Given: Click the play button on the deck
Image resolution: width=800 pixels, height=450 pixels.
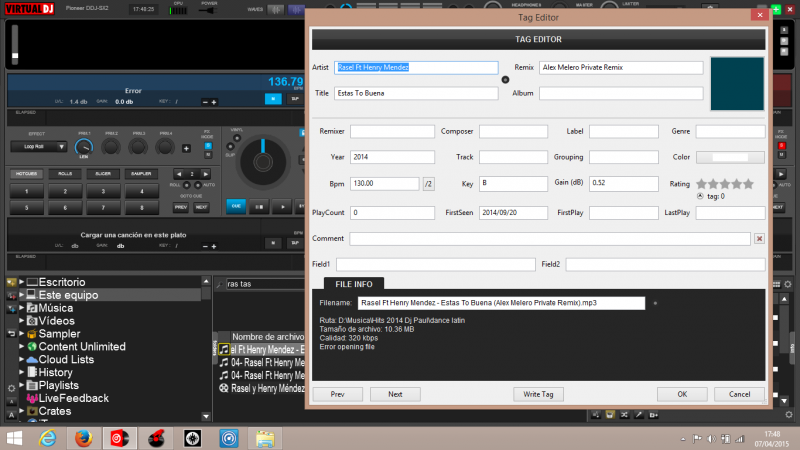Looking at the screenshot, I should tap(282, 207).
